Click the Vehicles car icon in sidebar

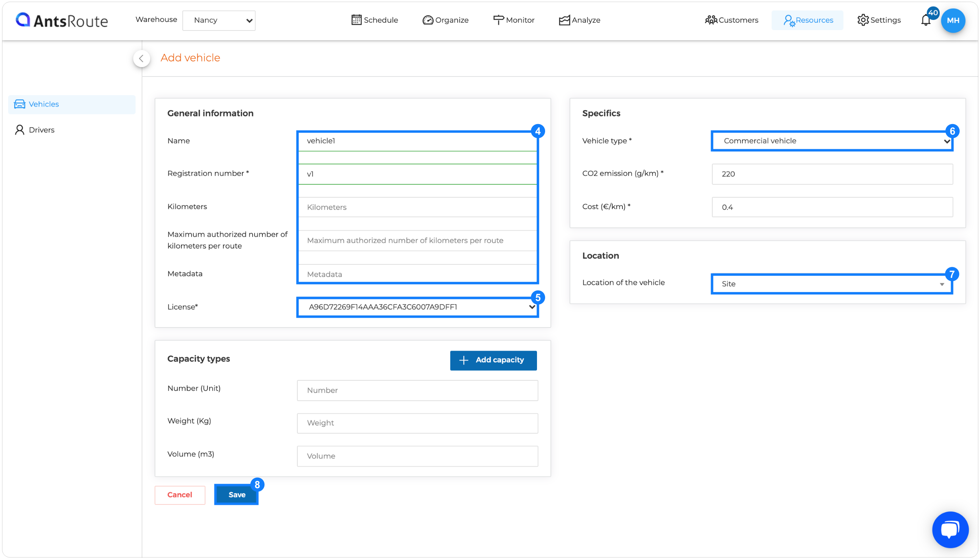(x=20, y=104)
